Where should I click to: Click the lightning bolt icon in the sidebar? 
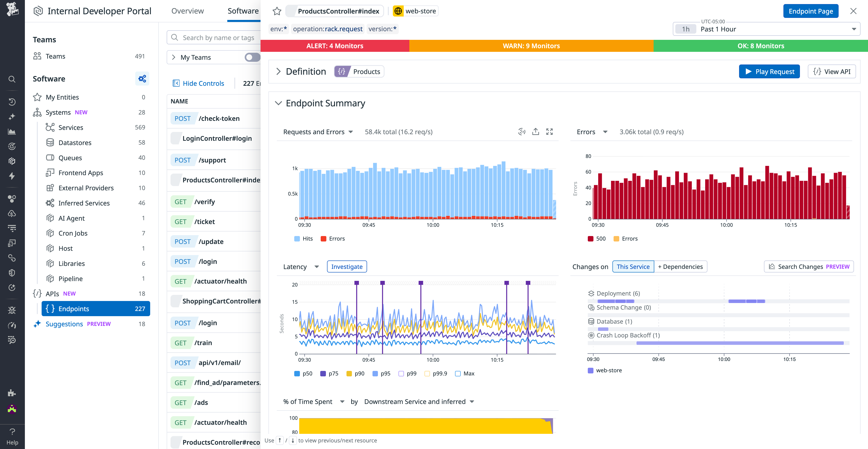(x=12, y=176)
